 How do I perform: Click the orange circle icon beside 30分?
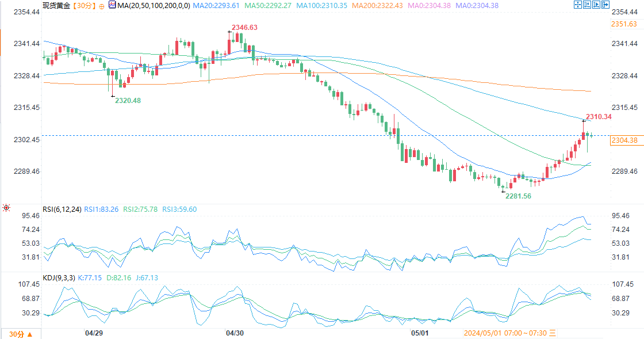(x=102, y=6)
